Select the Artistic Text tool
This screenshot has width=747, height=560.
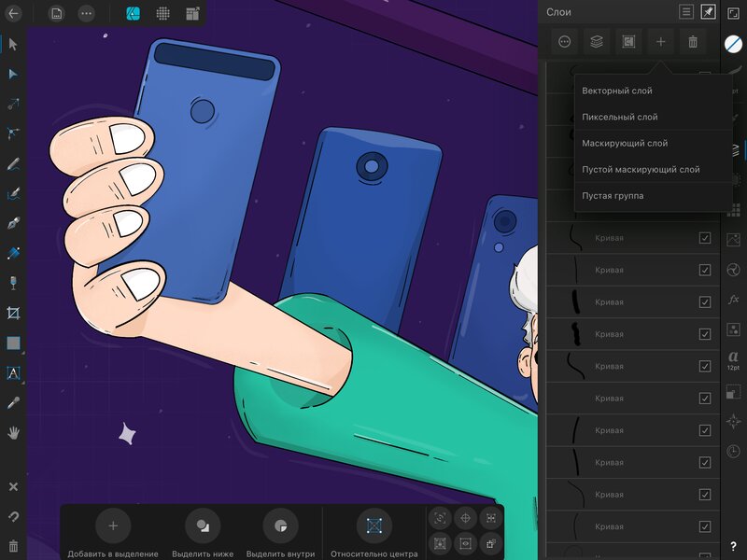[13, 372]
